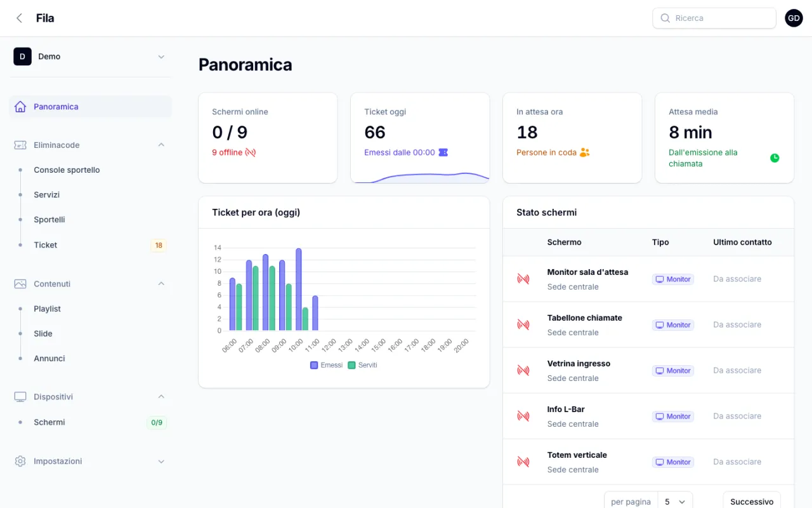Open the Ticket menu item in the sidebar
The height and width of the screenshot is (508, 812).
click(x=90, y=245)
